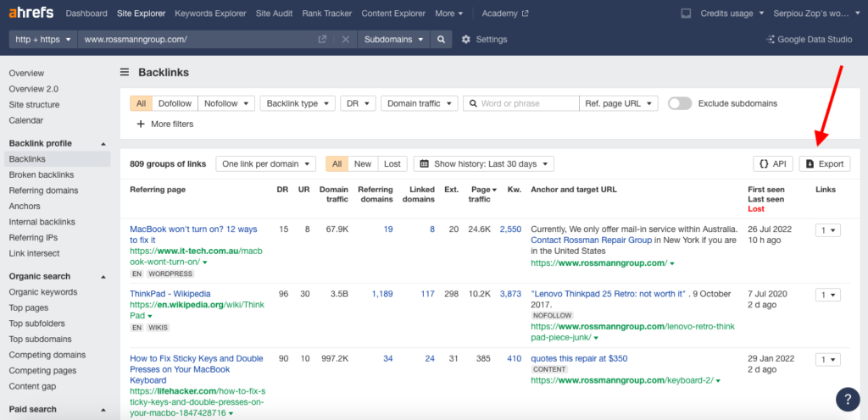
Task: Open URL in new tab icon
Action: tap(322, 40)
